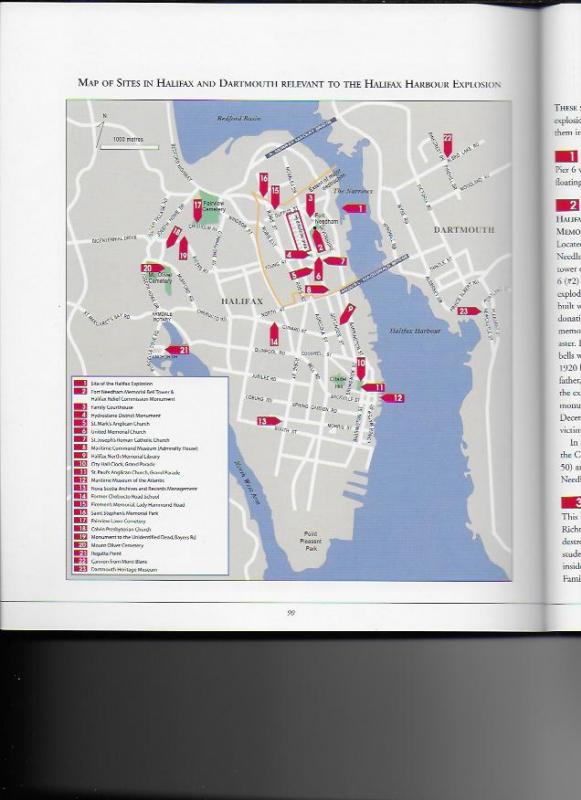581x800 pixels.
Task: Click legend entry 'St. Joseph's Roman Catholic Church'
Action: pyautogui.click(x=122, y=440)
